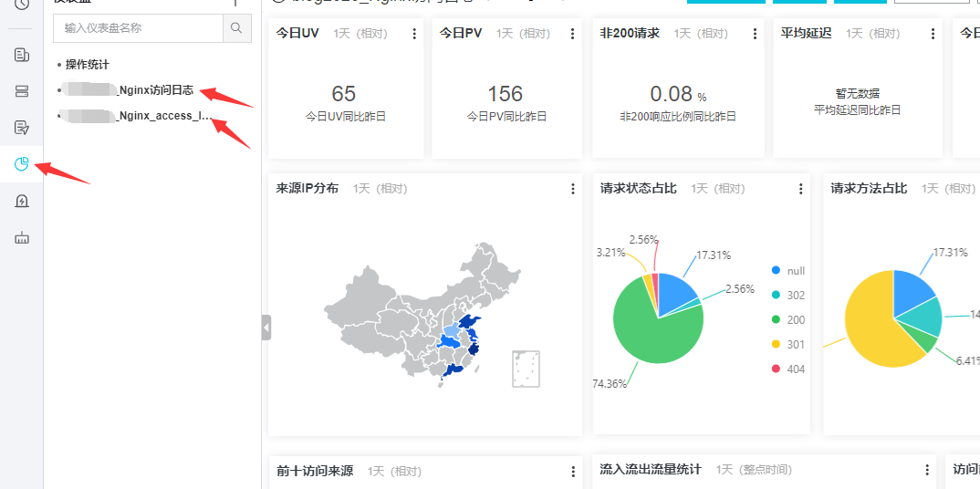Open the log edit document sidebar icon
Viewport: 980px width, 489px height.
(x=22, y=129)
